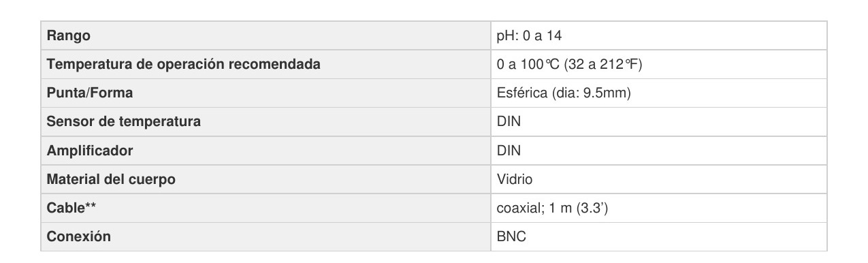The image size is (868, 263).
Task: Select DIN value for Sensor de temperatura
Action: pos(509,122)
